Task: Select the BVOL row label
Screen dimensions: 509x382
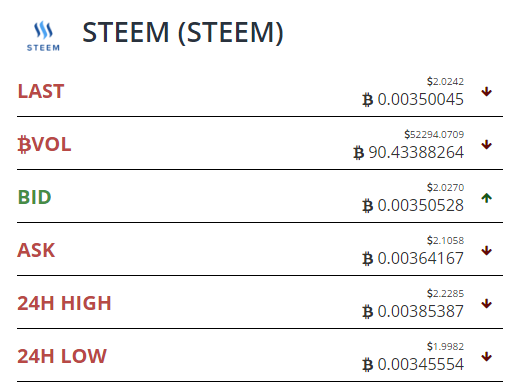Action: coord(44,145)
